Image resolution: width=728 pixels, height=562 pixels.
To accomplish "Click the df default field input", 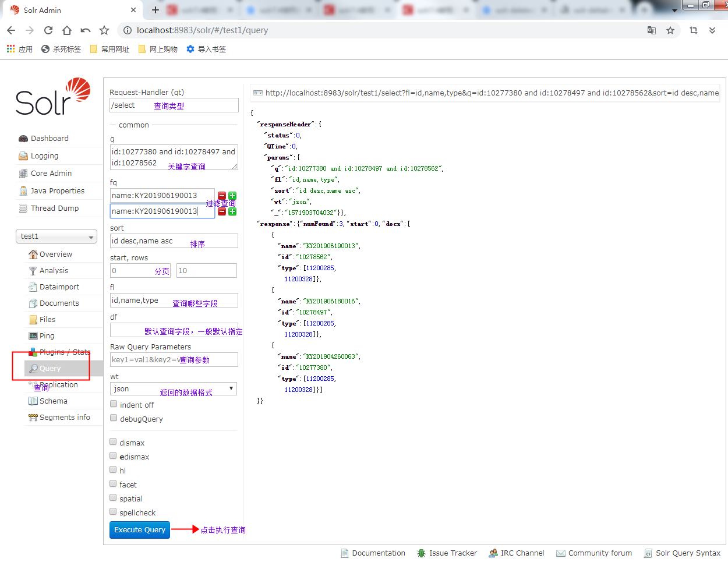I will tap(174, 330).
